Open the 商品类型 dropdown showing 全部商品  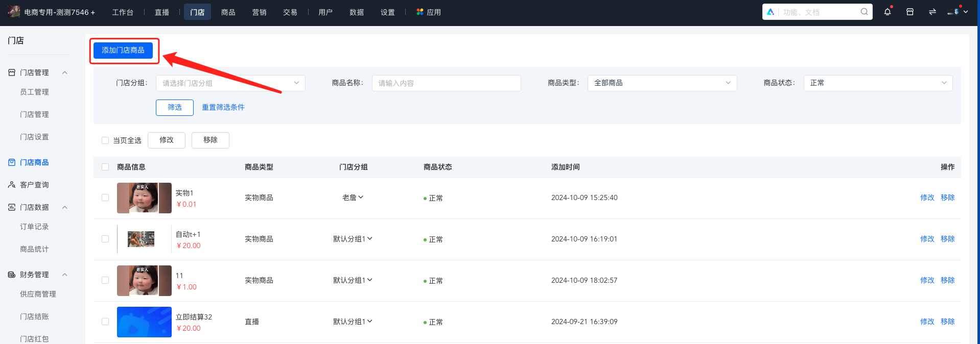point(662,83)
